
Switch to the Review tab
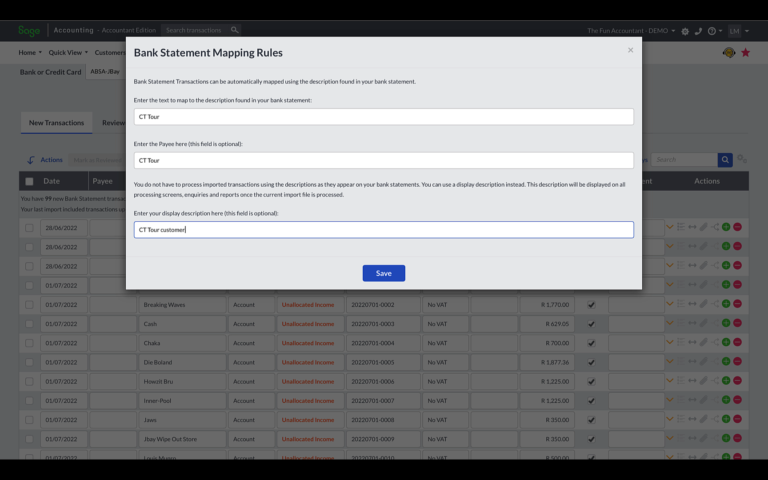(x=114, y=122)
